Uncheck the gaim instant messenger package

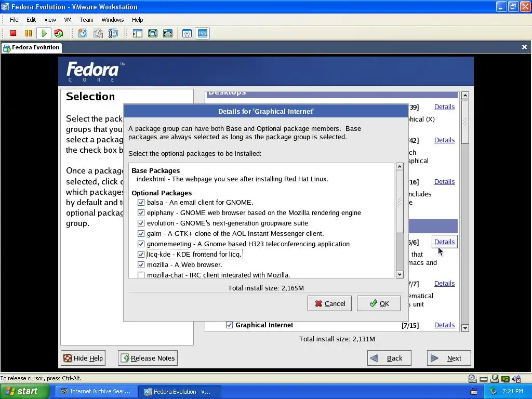141,234
